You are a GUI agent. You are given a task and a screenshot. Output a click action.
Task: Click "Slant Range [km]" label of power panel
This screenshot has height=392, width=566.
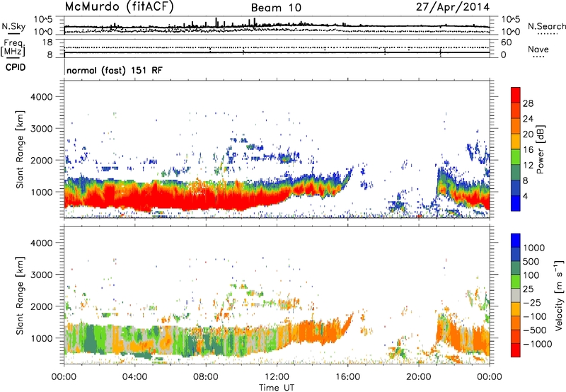(20, 149)
